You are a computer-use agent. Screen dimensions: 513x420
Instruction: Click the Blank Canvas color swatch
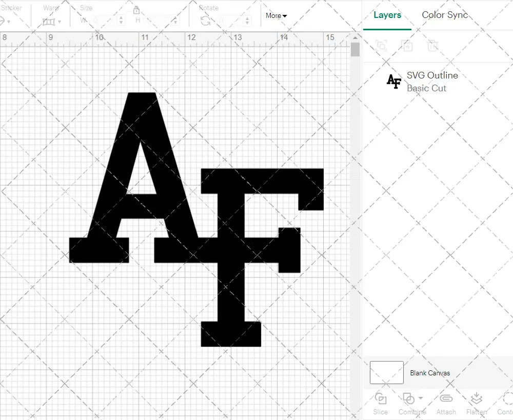[x=386, y=373]
